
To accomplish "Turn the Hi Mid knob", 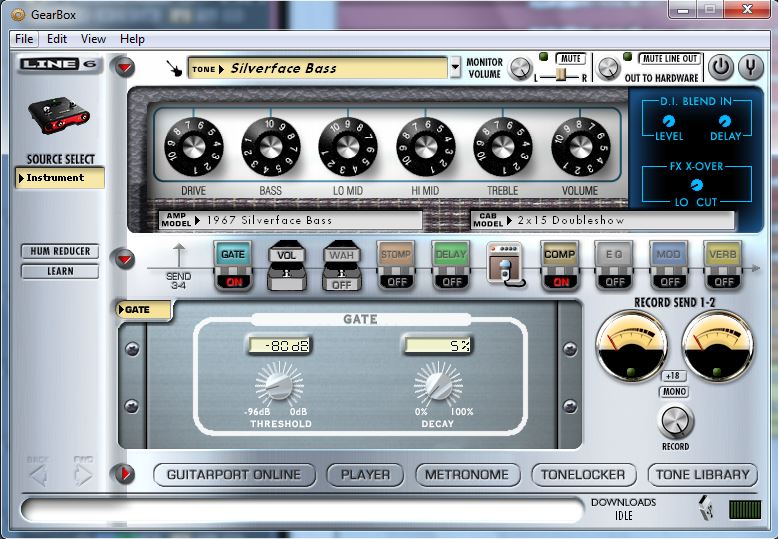I will [426, 147].
